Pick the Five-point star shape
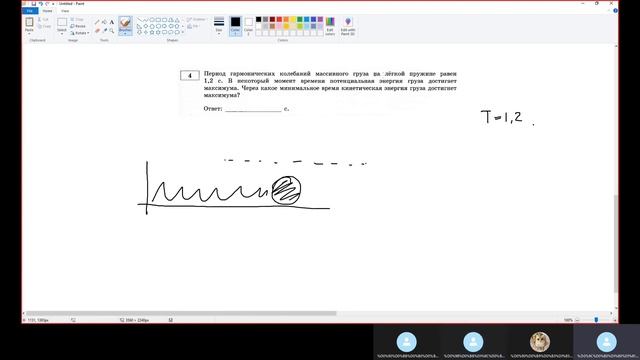 coord(152,32)
